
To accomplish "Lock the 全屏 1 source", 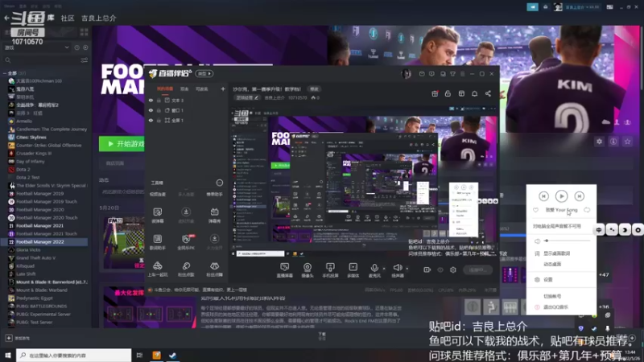I will pos(159,120).
